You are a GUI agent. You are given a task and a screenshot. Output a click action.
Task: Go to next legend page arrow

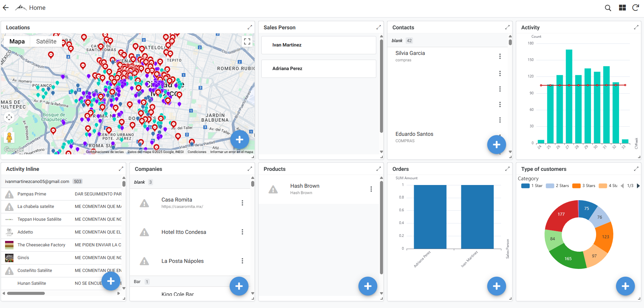tap(638, 186)
